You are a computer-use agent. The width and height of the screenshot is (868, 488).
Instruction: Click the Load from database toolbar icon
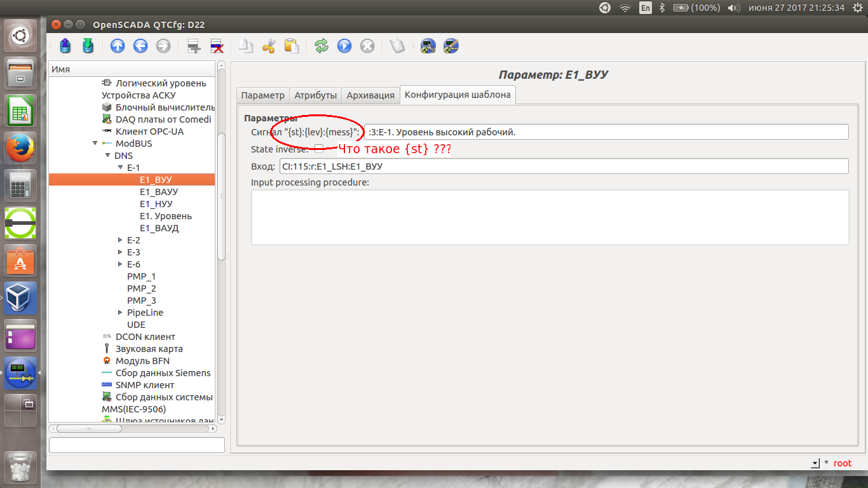tap(65, 46)
